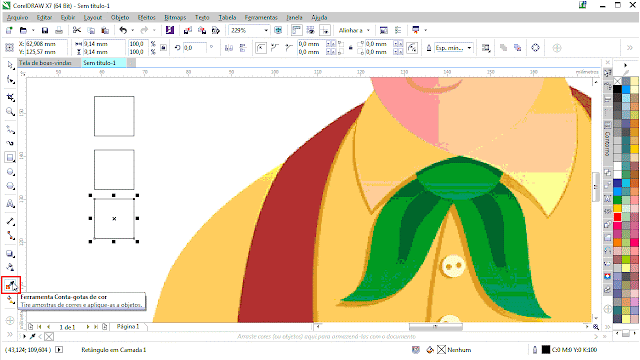Toggle show guidelines button
This screenshot has width=640, height=360.
(x=325, y=30)
